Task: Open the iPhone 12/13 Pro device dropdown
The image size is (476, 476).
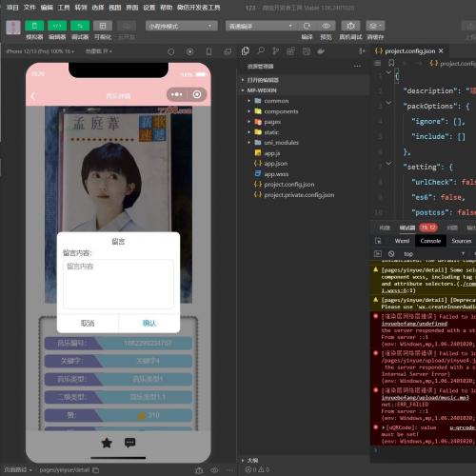Action: [x=40, y=51]
